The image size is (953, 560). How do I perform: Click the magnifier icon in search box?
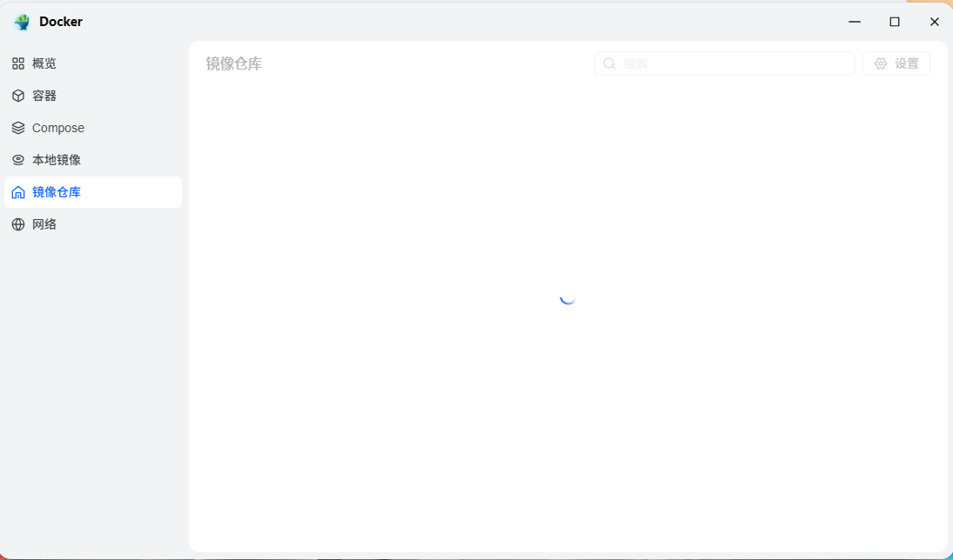pyautogui.click(x=609, y=63)
